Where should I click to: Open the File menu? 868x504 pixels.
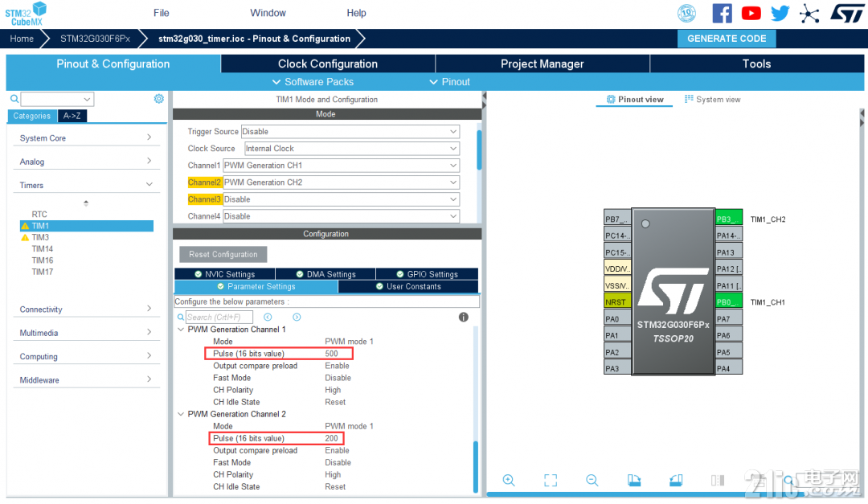pos(161,13)
